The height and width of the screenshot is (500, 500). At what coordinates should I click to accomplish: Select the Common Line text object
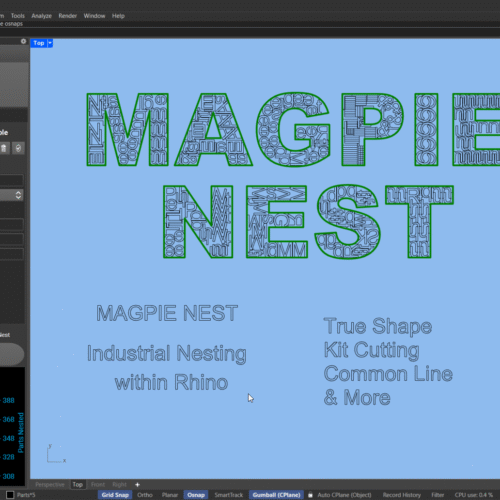point(388,374)
